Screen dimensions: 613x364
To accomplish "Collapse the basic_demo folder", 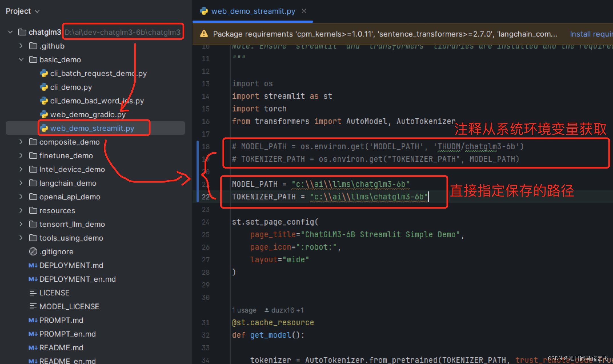I will pos(21,60).
